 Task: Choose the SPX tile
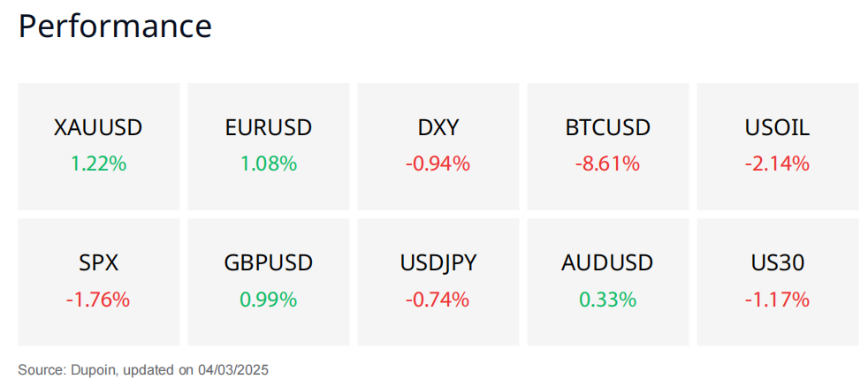point(98,282)
